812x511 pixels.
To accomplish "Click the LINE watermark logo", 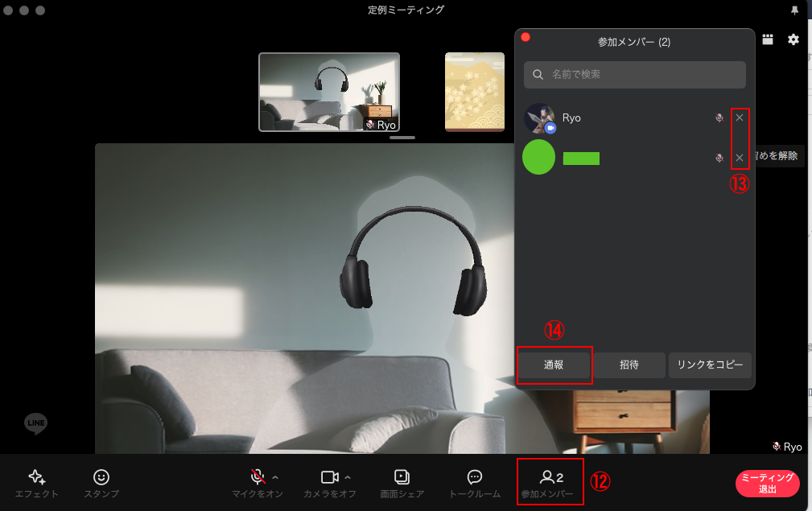I will (34, 423).
